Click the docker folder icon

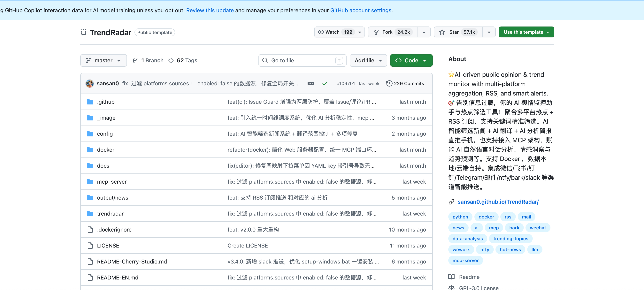coord(90,150)
